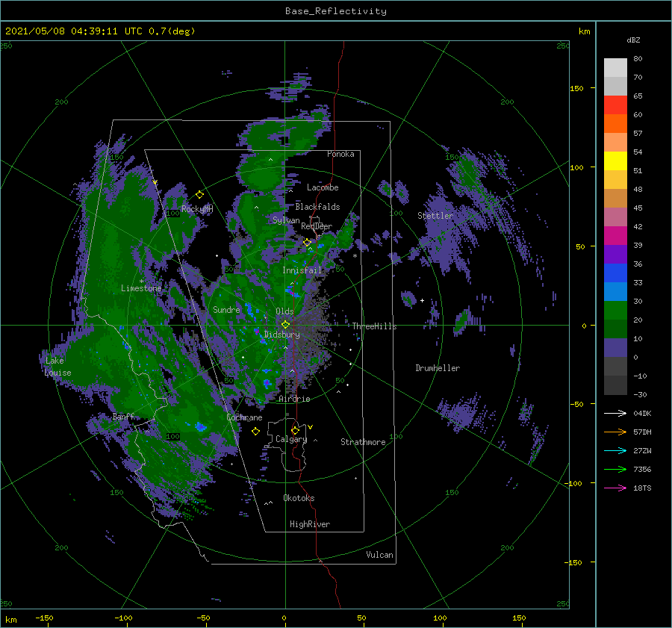Click the RedDeer city label
Image resolution: width=672 pixels, height=628 pixels.
[317, 226]
